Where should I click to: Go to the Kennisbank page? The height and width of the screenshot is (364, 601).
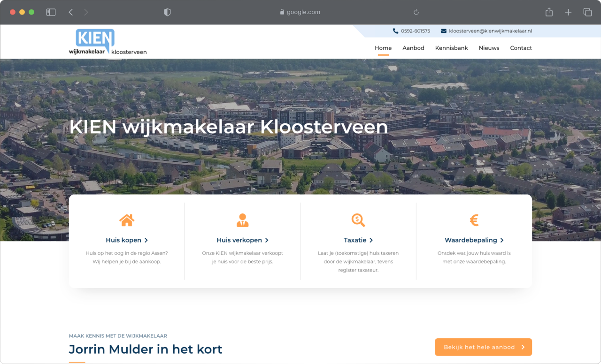[451, 48]
